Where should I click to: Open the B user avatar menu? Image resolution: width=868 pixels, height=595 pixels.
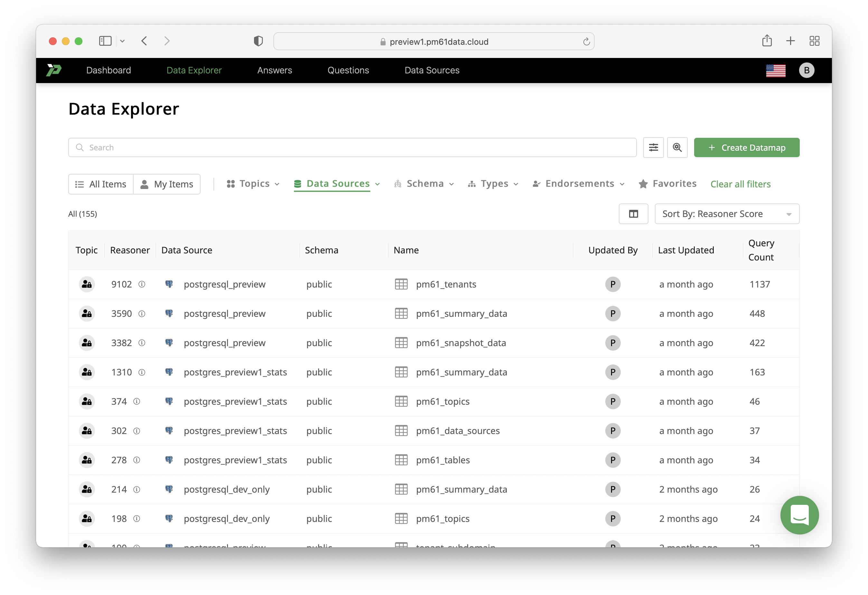point(807,70)
